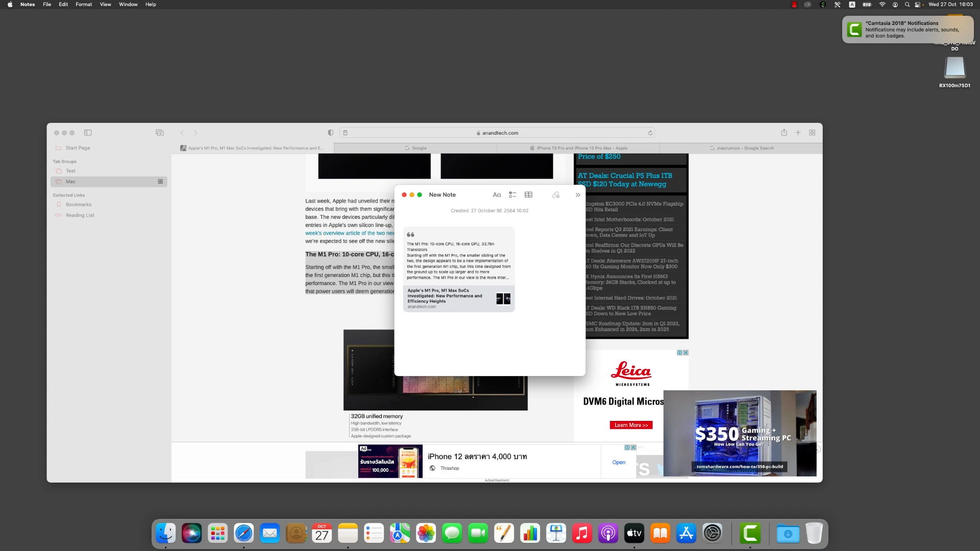Click the share-note collaboration icon
The height and width of the screenshot is (551, 980).
[x=556, y=195]
